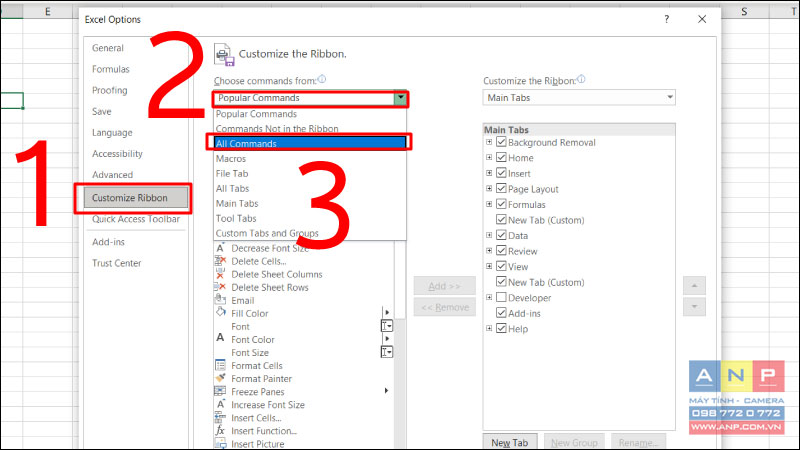Uncheck the Formulas tab checkbox

(502, 204)
